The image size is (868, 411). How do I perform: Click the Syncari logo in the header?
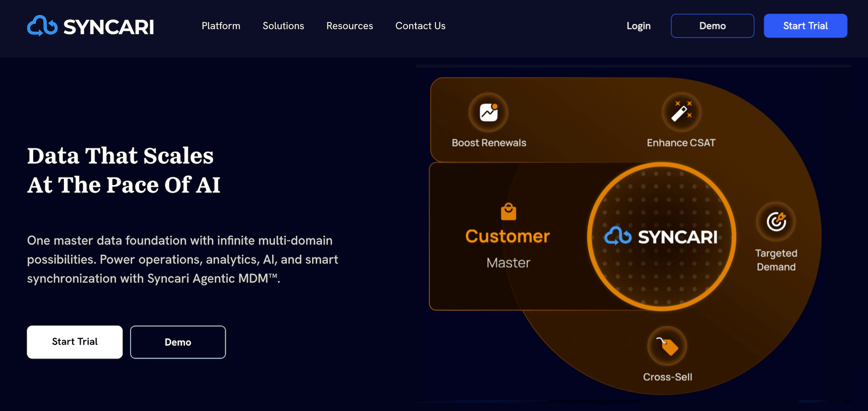pos(90,25)
